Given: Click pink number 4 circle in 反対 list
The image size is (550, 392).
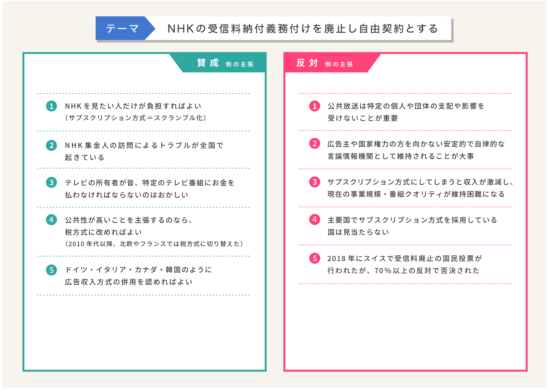Looking at the screenshot, I should tap(315, 219).
